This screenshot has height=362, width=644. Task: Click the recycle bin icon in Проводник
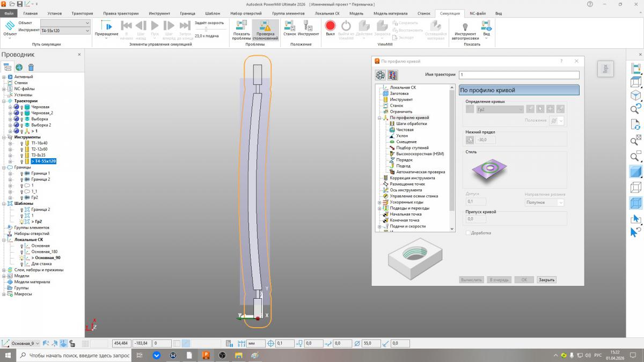point(31,67)
